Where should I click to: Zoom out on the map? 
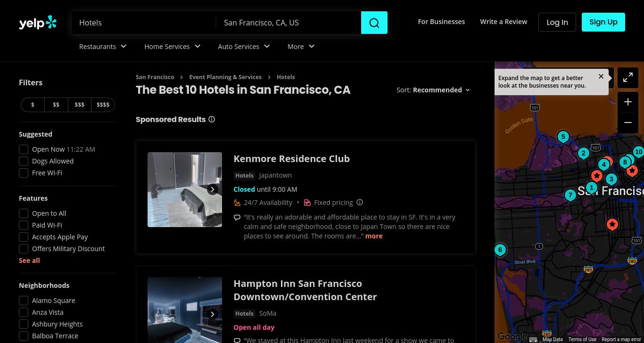[628, 122]
